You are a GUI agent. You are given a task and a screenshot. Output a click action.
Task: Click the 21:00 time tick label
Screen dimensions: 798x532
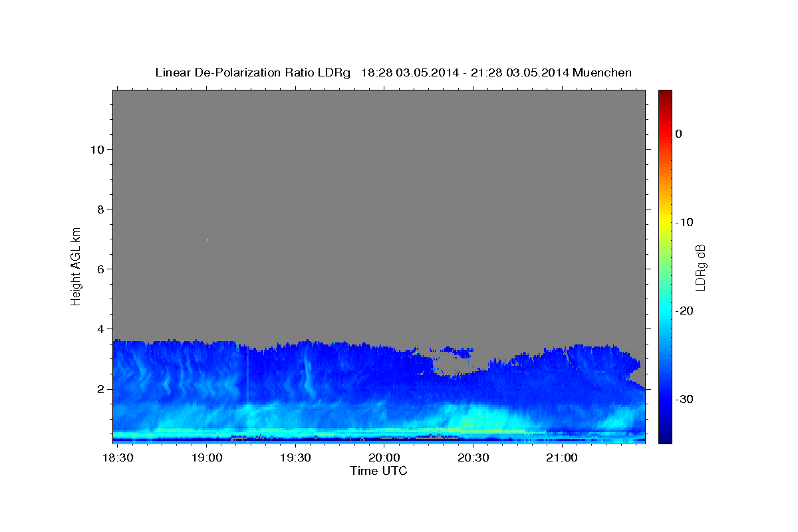pyautogui.click(x=561, y=458)
